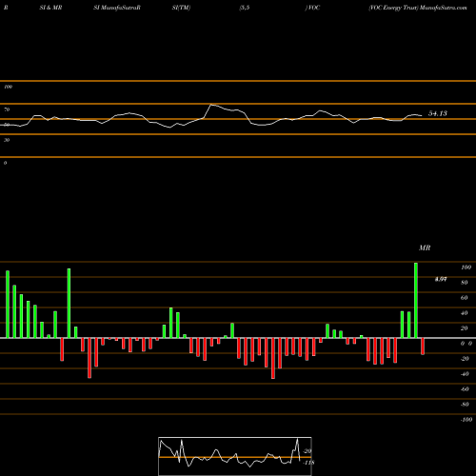This screenshot has width=476, height=476.
Task: Click the RSI axis label 70
Action: [7, 109]
